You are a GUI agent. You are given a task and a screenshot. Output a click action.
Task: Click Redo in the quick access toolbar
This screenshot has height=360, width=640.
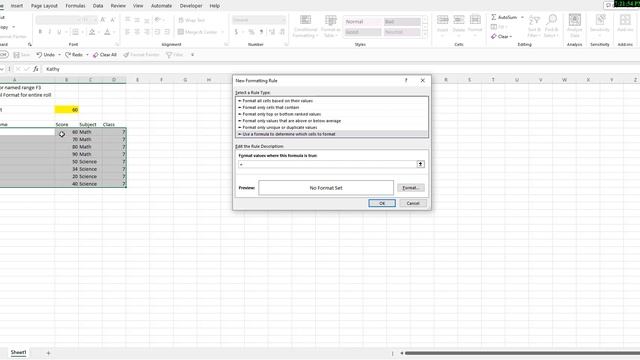point(74,55)
